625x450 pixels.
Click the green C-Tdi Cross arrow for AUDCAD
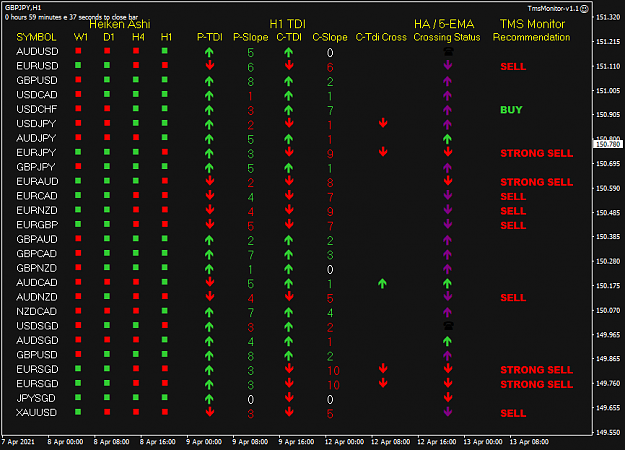coord(382,283)
